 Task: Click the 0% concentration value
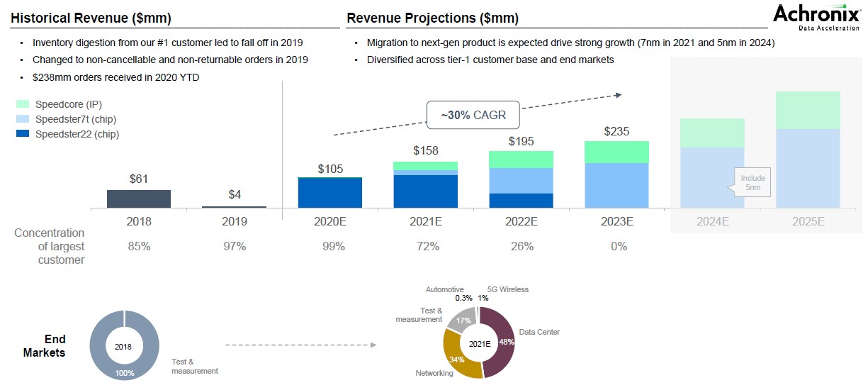point(619,247)
